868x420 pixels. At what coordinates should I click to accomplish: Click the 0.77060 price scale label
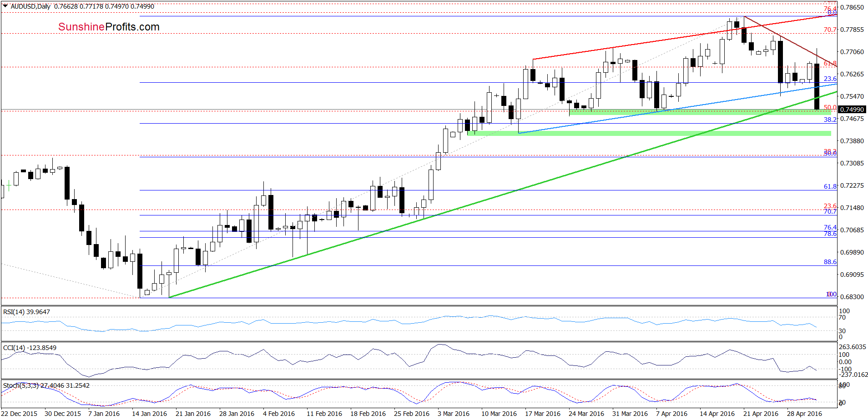852,52
